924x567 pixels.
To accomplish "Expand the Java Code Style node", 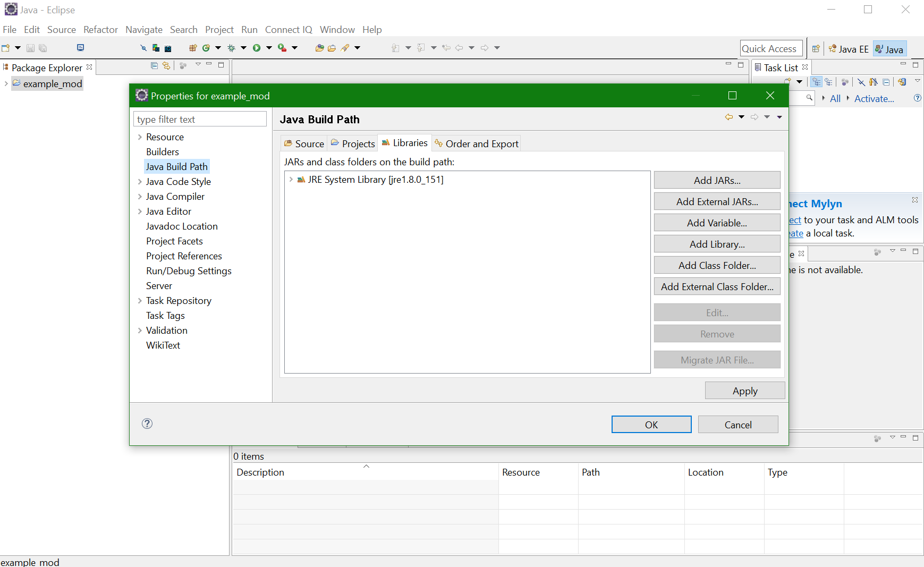I will (140, 182).
